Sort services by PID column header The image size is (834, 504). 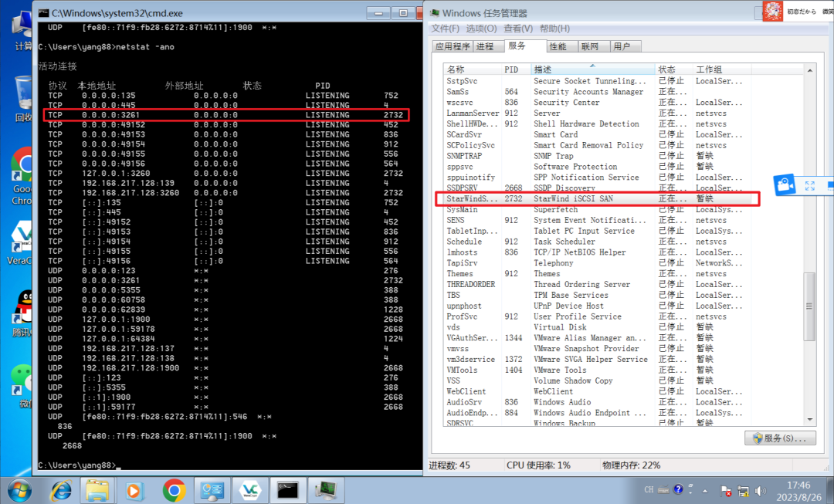coord(516,69)
